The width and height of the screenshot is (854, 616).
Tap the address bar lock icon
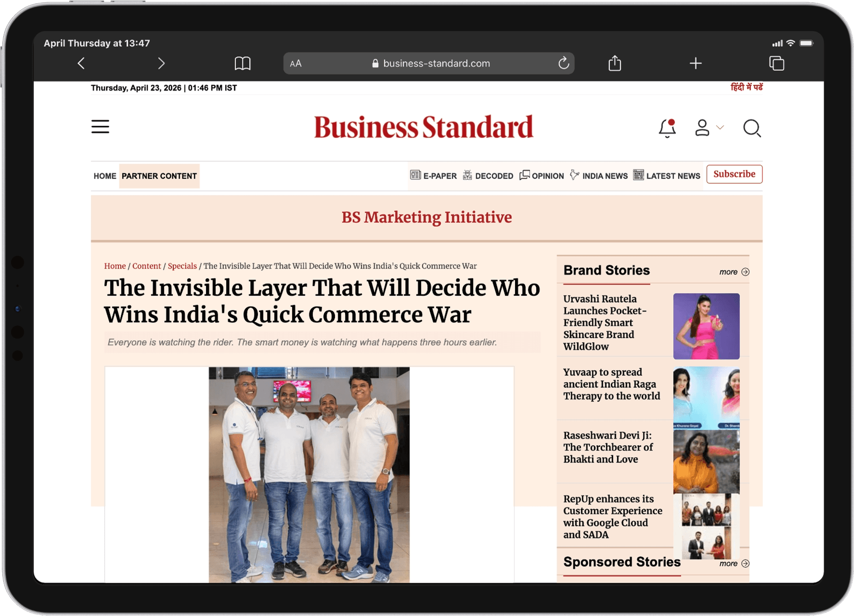(375, 64)
